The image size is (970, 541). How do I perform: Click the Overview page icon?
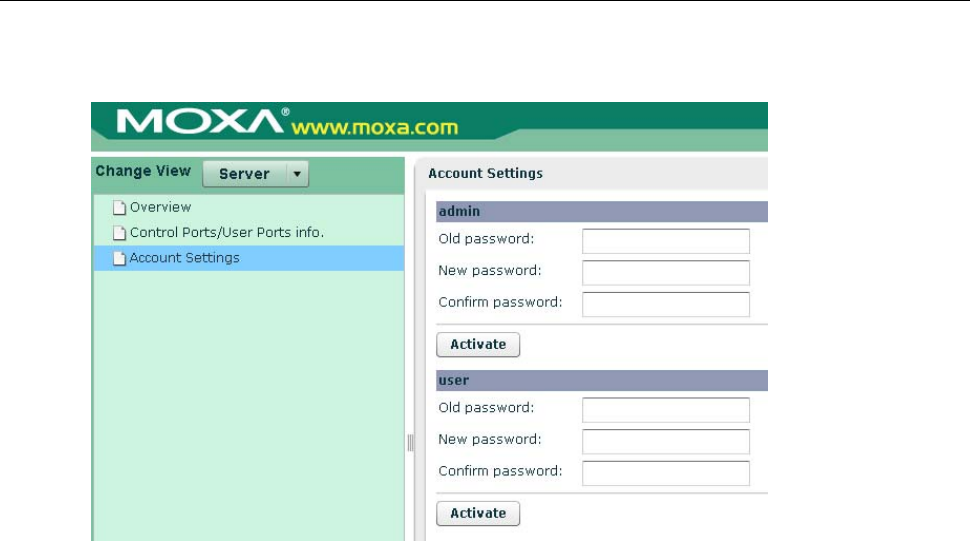click(119, 208)
